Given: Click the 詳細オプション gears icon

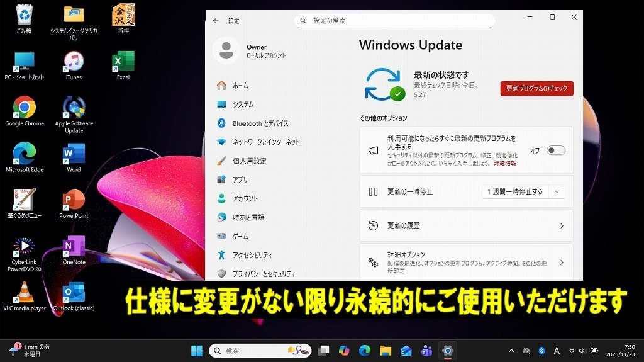Looking at the screenshot, I should pos(373,263).
